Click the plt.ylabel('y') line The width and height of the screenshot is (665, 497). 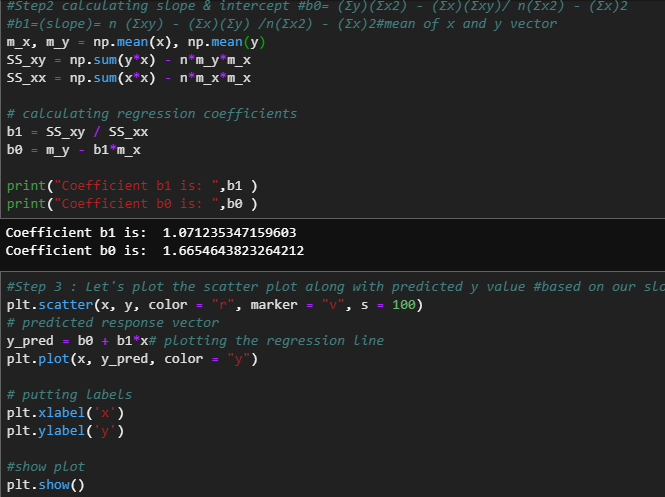click(x=65, y=431)
